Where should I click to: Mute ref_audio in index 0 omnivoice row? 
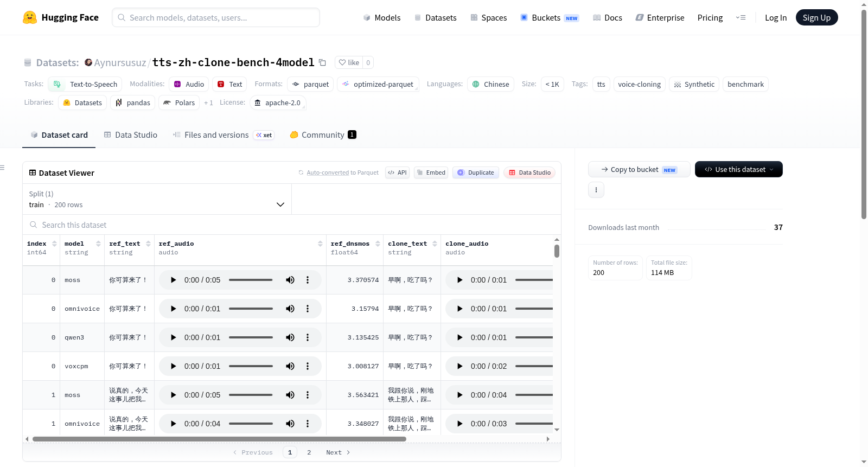coord(290,309)
